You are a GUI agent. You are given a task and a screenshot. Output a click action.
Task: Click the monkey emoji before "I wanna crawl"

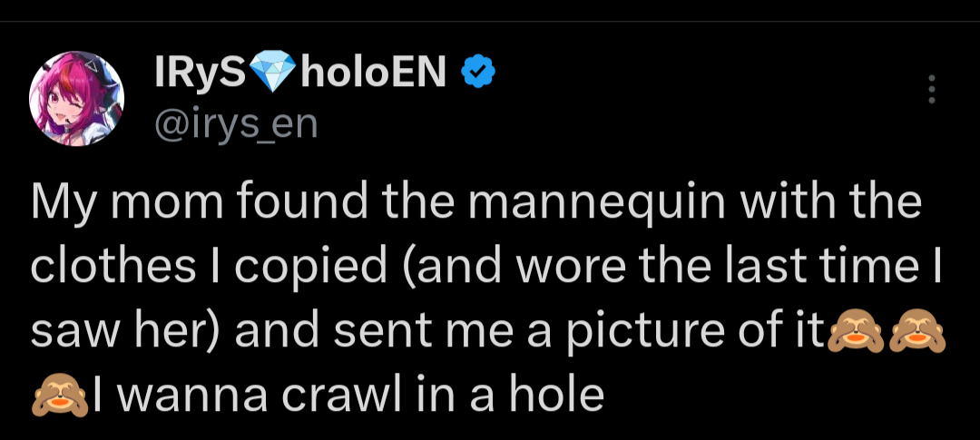click(60, 396)
